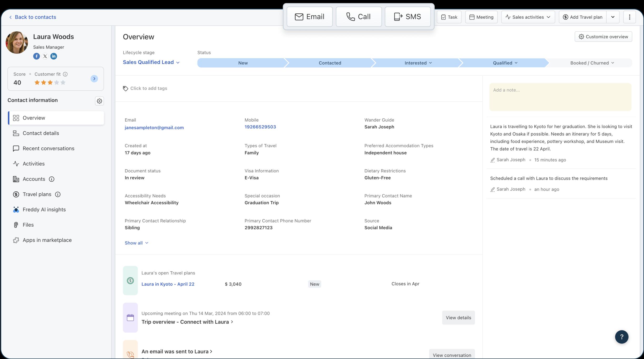Viewport: 644px width, 359px height.
Task: Change Sales Qualified Lead lifecycle stage
Action: click(x=151, y=62)
